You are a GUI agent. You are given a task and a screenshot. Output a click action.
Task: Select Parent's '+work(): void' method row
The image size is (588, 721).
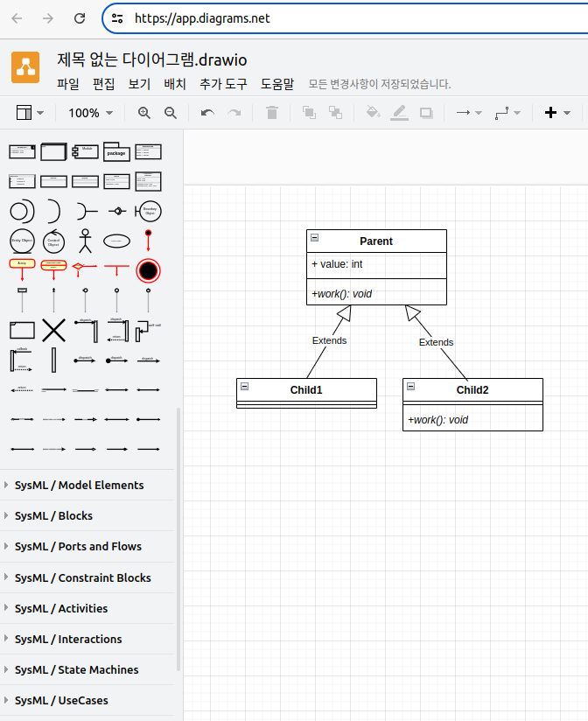(376, 294)
